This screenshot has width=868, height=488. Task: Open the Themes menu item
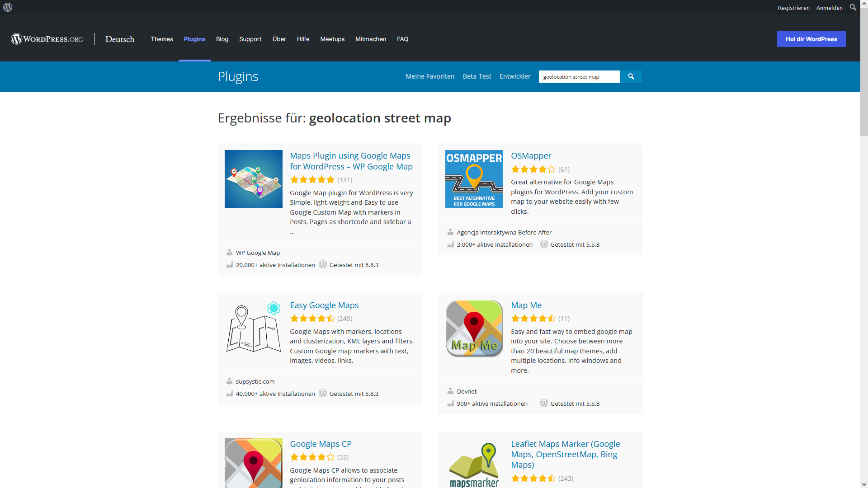tap(162, 39)
